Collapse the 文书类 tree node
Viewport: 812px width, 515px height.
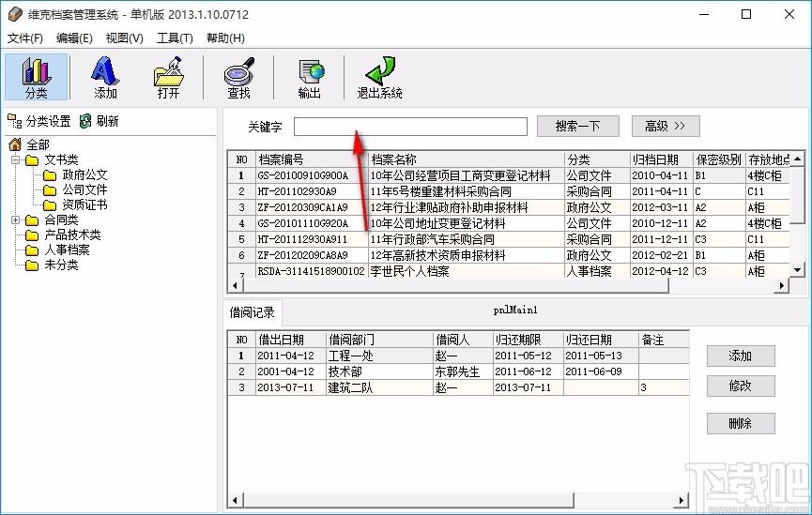16,159
